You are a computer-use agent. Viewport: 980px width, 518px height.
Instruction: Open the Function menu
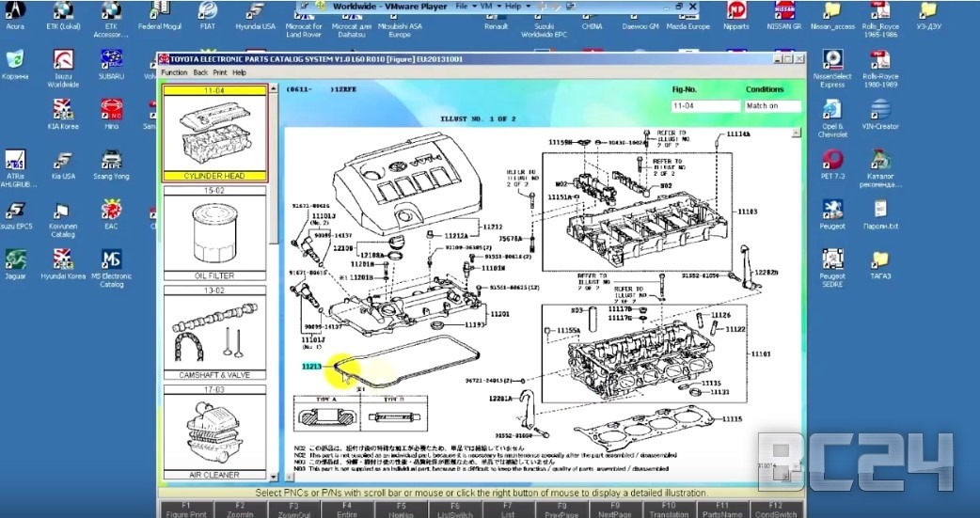[174, 72]
